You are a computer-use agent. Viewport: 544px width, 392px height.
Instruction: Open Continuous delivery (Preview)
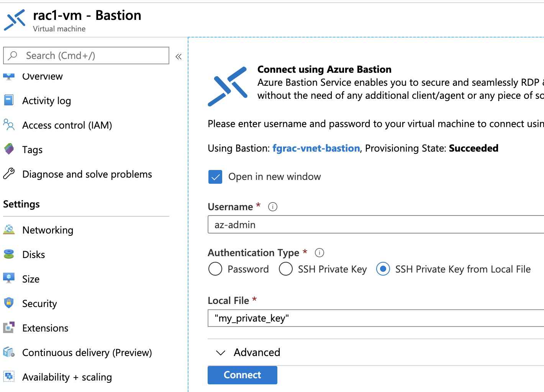87,352
